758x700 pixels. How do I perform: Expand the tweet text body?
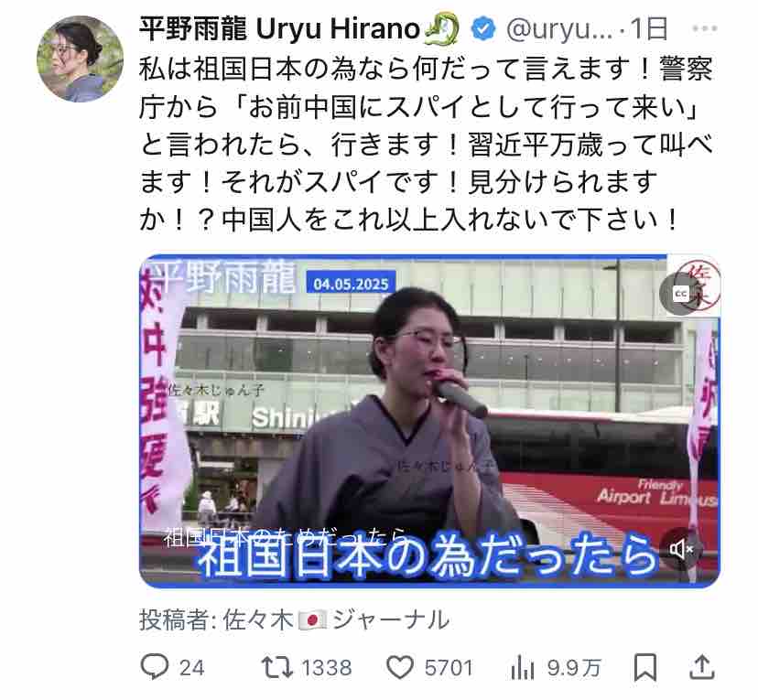[x=426, y=145]
